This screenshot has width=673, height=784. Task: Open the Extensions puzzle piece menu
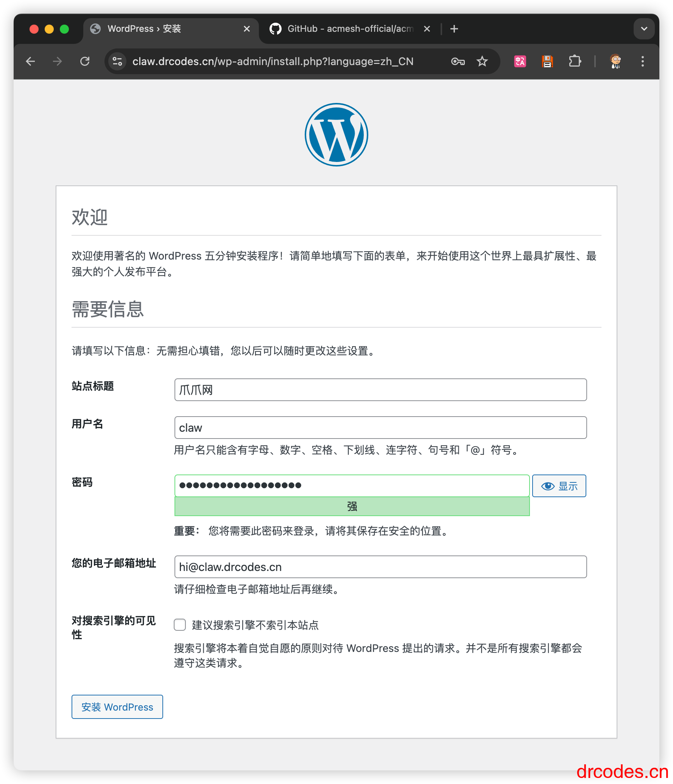point(575,61)
